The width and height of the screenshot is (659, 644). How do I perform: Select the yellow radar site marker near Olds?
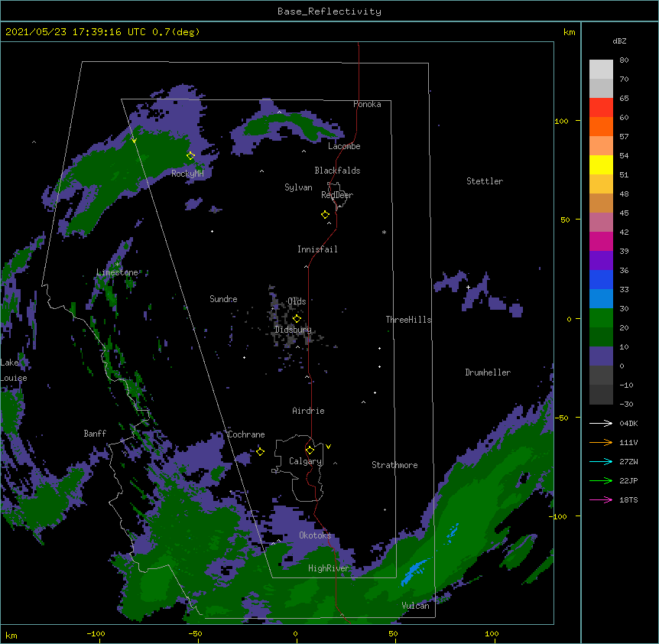point(297,318)
